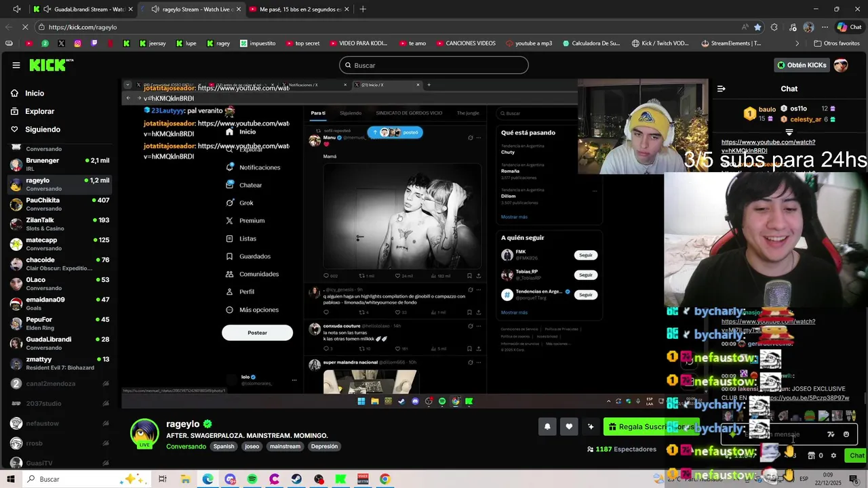Toggle the stream notification bell
Image resolution: width=868 pixels, height=488 pixels.
pos(547,426)
